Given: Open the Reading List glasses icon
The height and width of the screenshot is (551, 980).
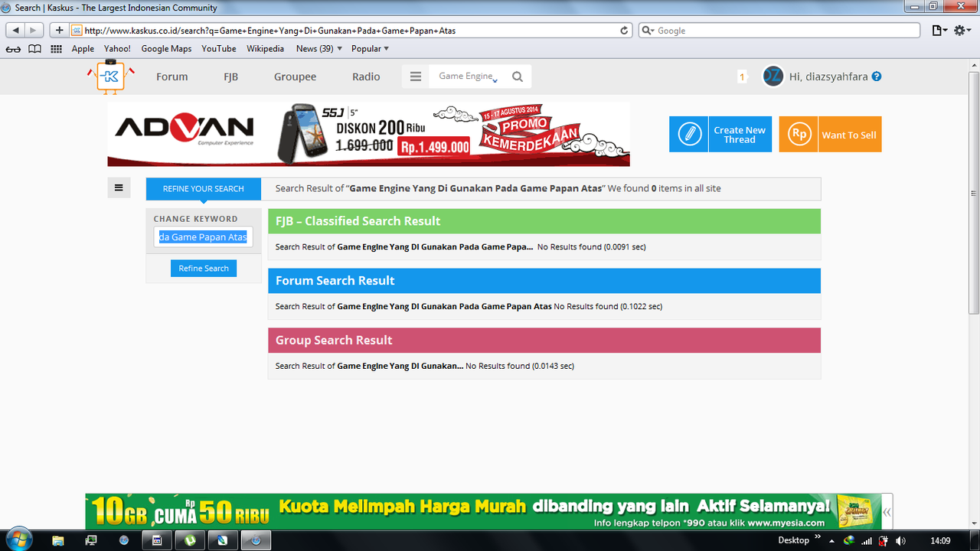Looking at the screenshot, I should (13, 49).
